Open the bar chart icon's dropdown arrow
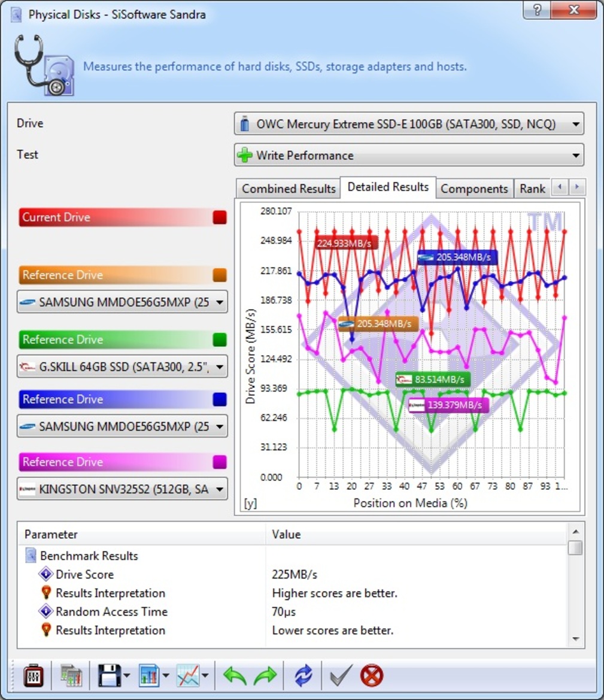The image size is (604, 700). [x=166, y=675]
